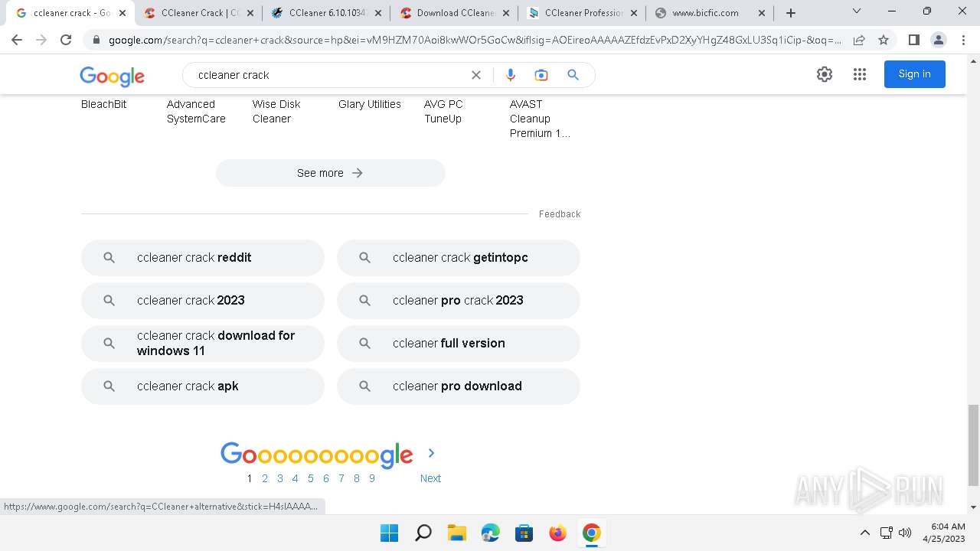Viewport: 980px width, 551px height.
Task: Select suggestion ccleaner crack 2023
Action: [x=203, y=301]
